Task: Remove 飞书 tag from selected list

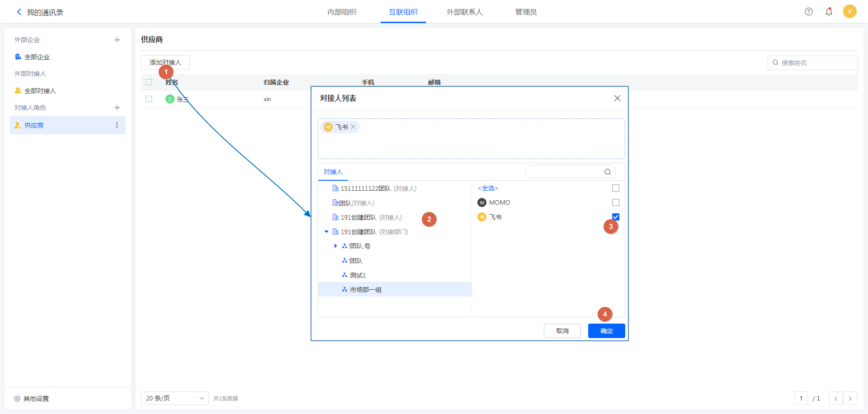Action: pyautogui.click(x=353, y=127)
